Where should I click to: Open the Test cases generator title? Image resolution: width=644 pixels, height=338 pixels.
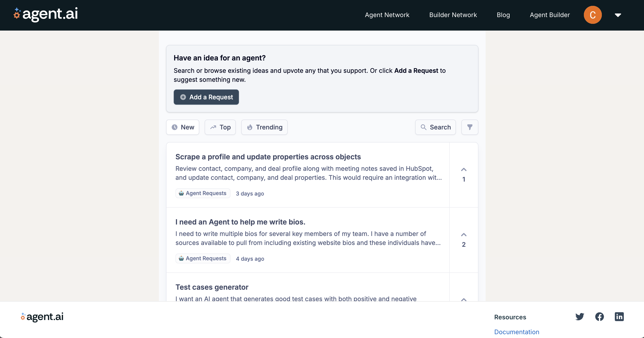point(212,287)
